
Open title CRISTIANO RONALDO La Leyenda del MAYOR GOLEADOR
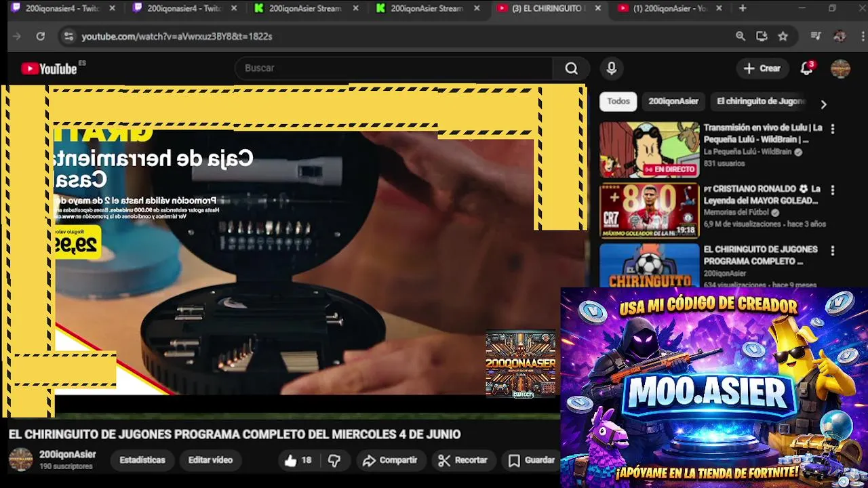(762, 195)
